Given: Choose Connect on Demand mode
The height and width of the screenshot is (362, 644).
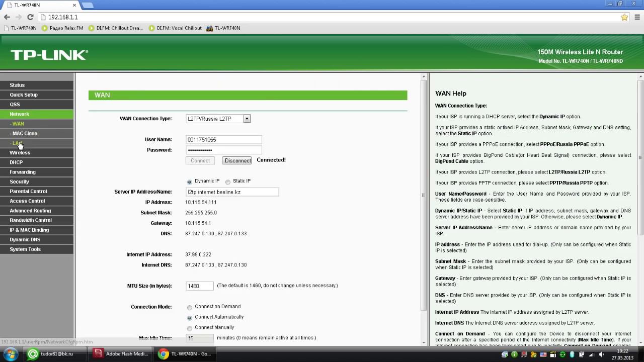Looking at the screenshot, I should pyautogui.click(x=190, y=307).
